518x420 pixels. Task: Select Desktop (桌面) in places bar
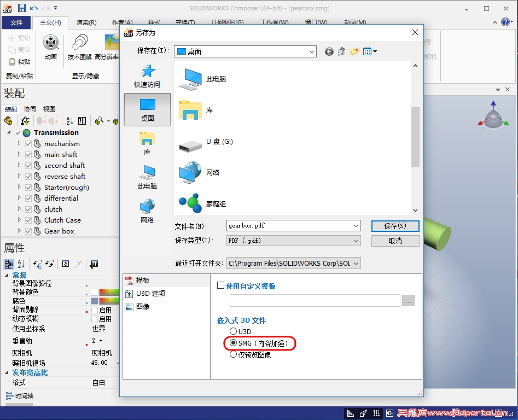[x=147, y=109]
